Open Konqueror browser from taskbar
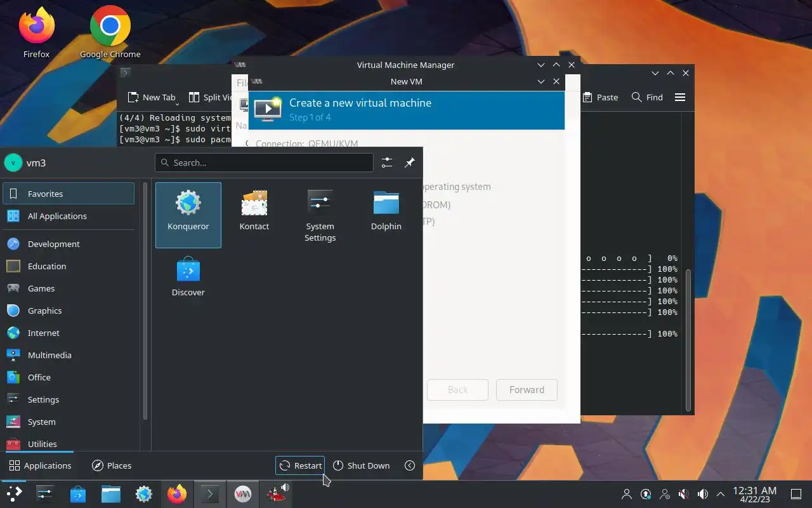This screenshot has width=812, height=508. [144, 493]
